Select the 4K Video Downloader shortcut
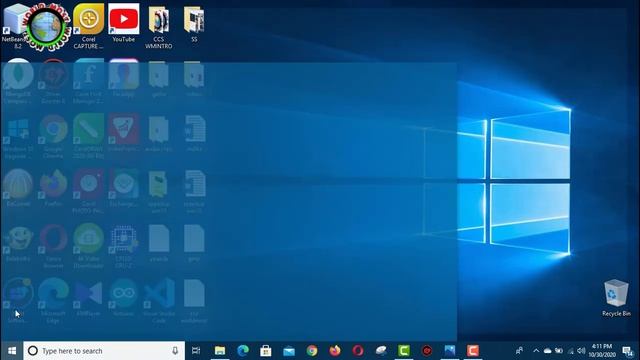 click(89, 247)
